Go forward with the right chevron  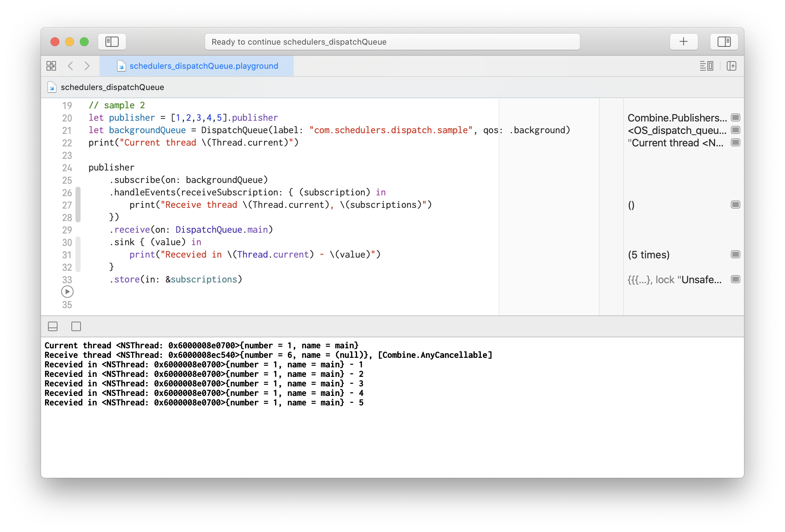click(87, 66)
